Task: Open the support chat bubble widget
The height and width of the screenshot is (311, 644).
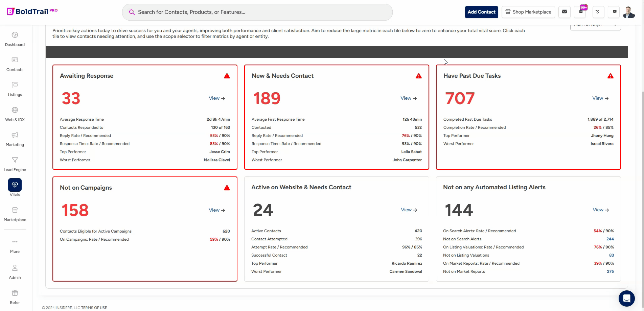Action: [x=626, y=298]
